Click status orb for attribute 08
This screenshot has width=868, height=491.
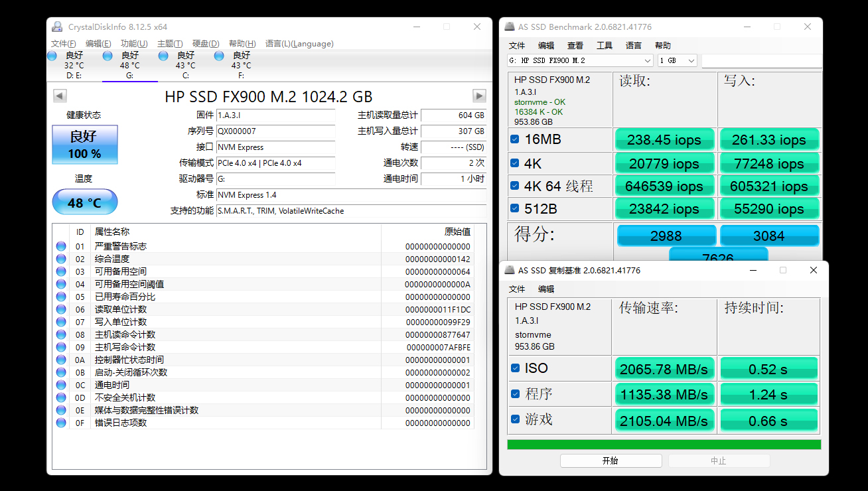(x=61, y=334)
